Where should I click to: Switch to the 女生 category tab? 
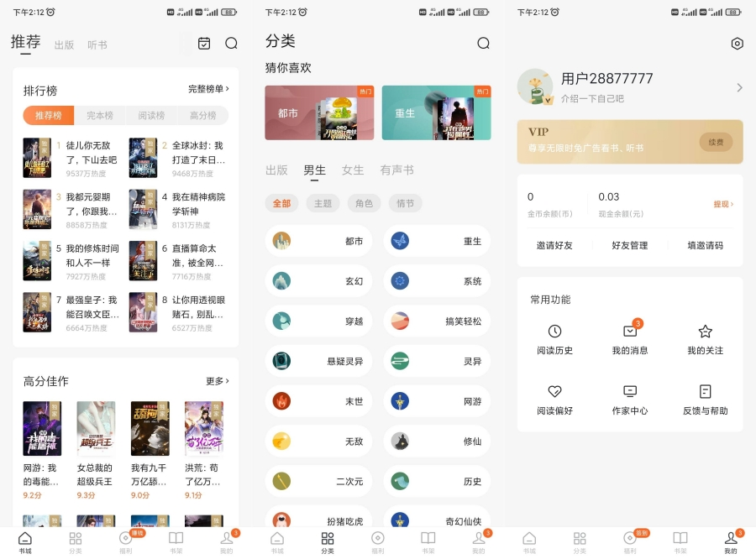[x=353, y=170]
